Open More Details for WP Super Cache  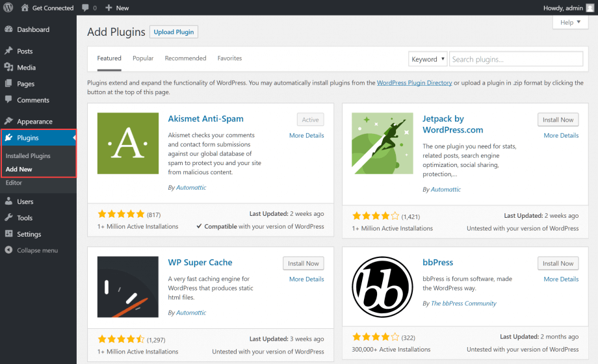point(307,279)
